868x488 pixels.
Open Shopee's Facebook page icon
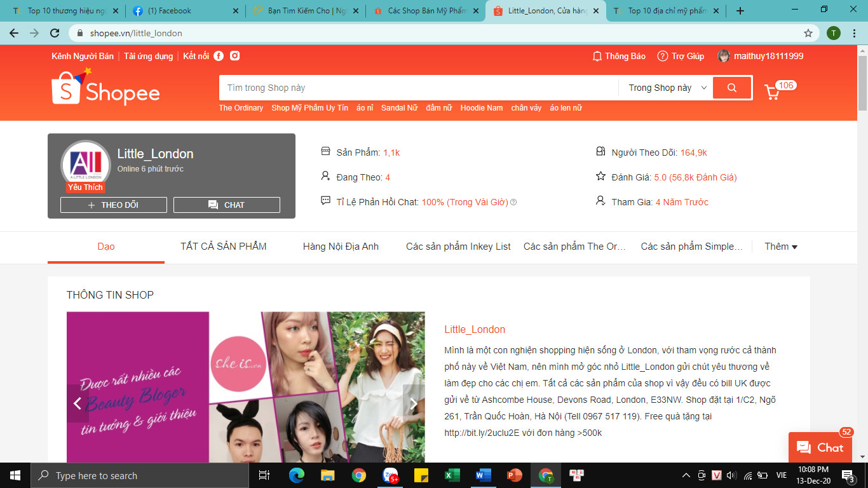tap(219, 56)
